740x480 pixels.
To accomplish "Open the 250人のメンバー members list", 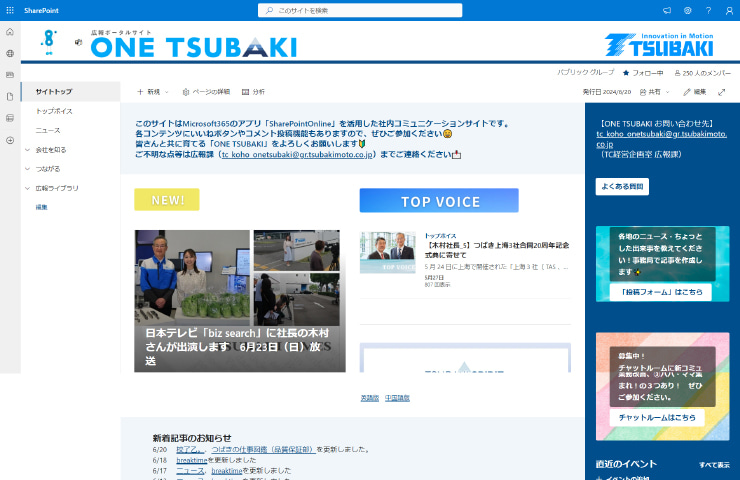I will click(x=702, y=73).
